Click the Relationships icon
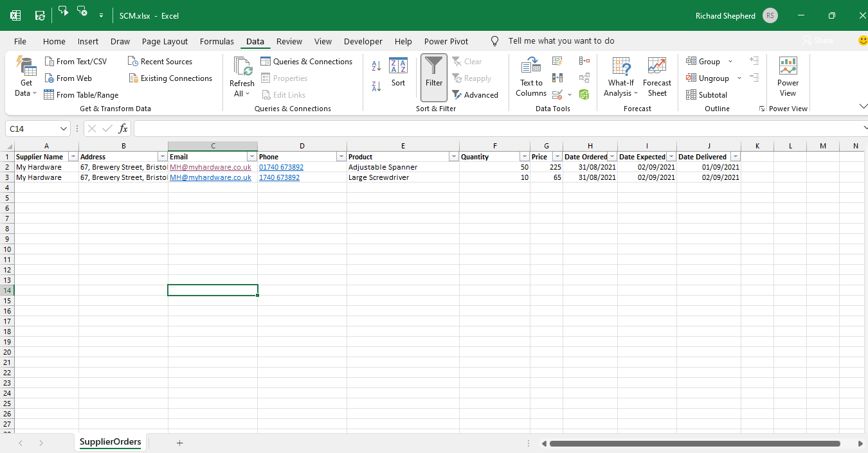The image size is (868, 453). pos(584,77)
